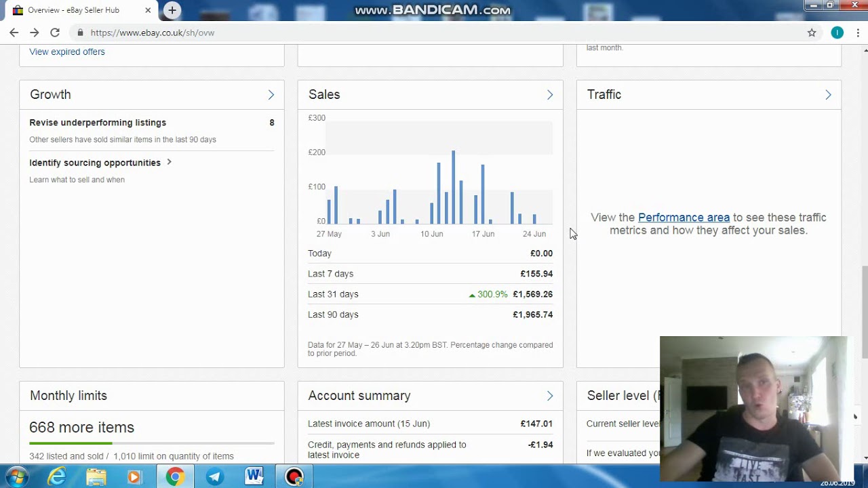Follow the Performance area link

[x=684, y=218]
